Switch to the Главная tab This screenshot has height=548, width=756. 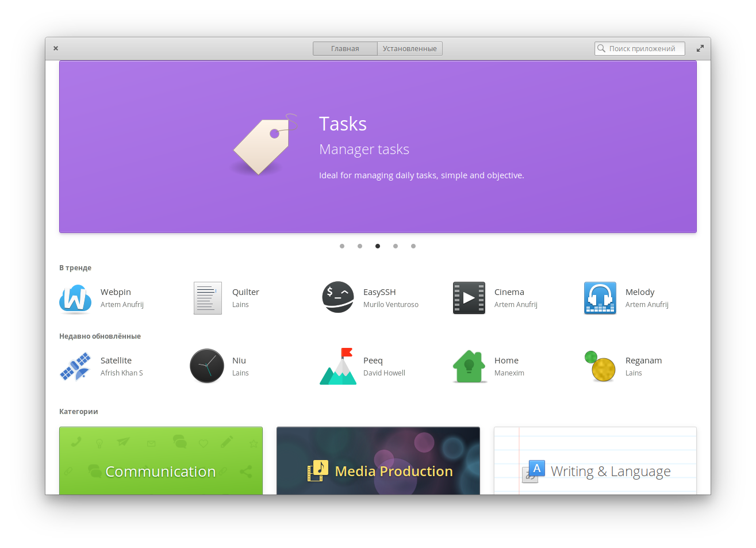click(345, 48)
